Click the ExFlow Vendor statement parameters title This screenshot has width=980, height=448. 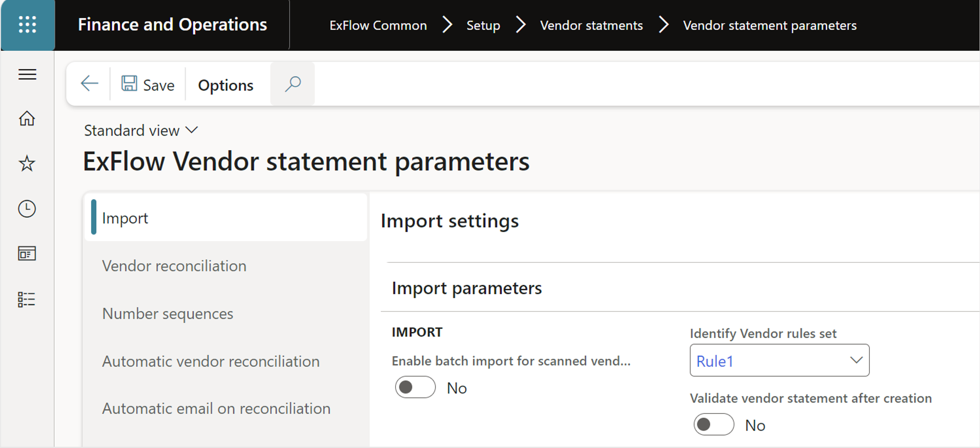(306, 161)
